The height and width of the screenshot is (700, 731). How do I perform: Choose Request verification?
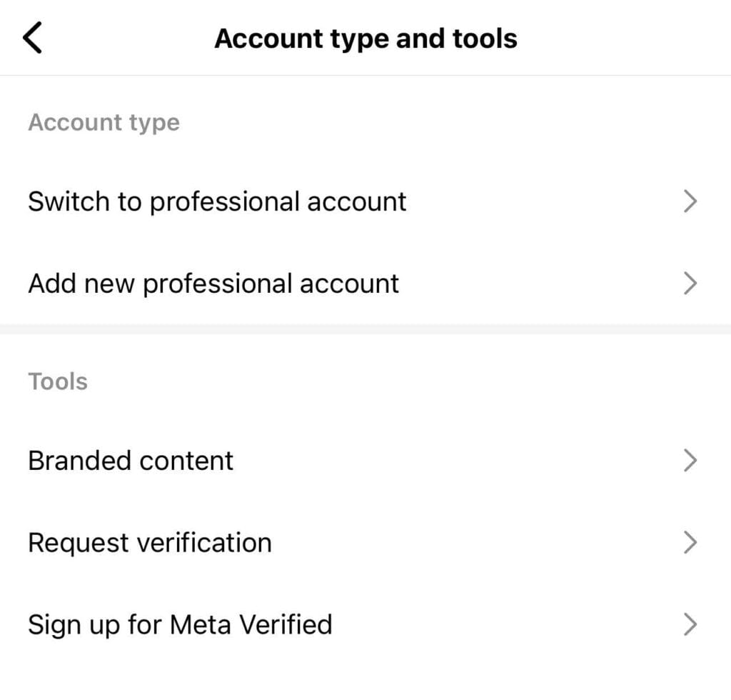pos(150,542)
